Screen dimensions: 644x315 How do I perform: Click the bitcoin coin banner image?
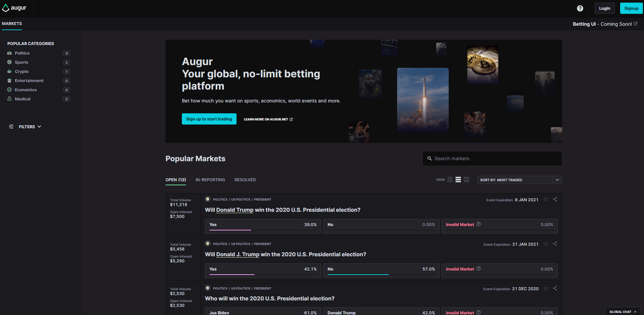coord(482,64)
